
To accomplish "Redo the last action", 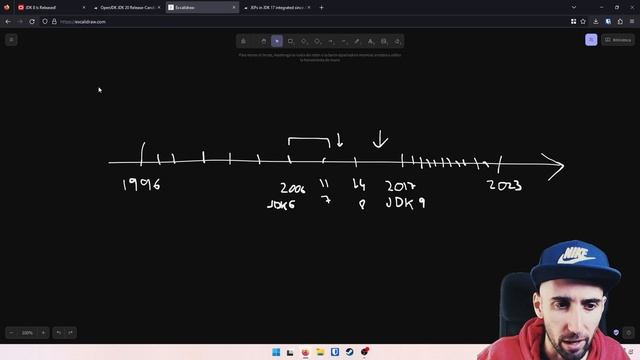I will pos(71,333).
